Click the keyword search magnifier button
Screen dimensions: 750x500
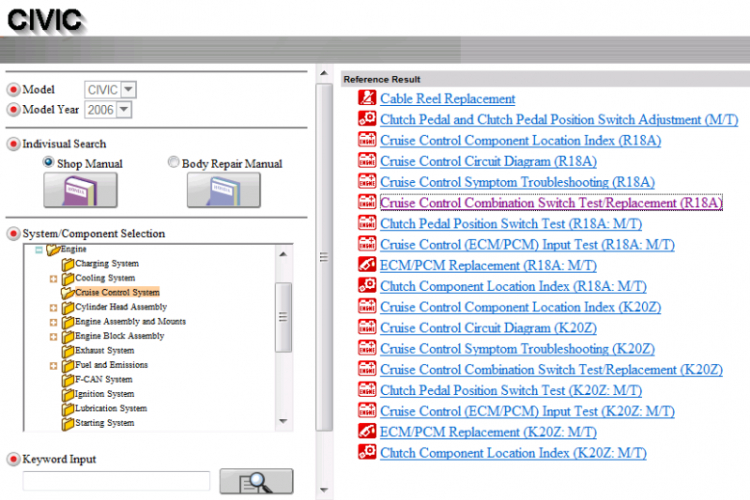tap(256, 481)
